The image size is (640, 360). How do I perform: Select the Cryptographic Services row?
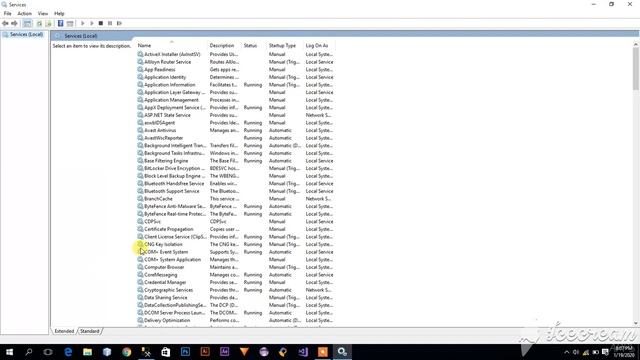point(236,290)
